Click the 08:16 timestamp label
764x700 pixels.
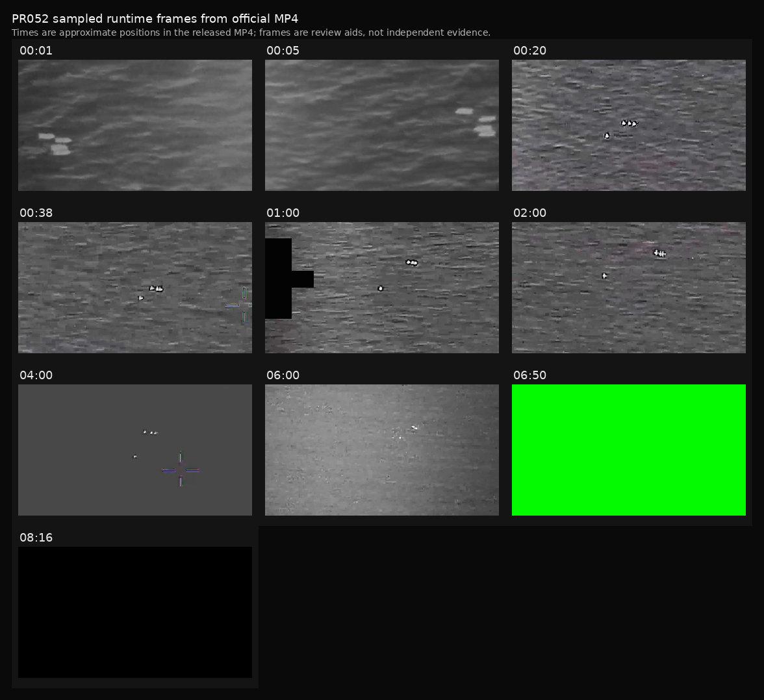coord(36,537)
